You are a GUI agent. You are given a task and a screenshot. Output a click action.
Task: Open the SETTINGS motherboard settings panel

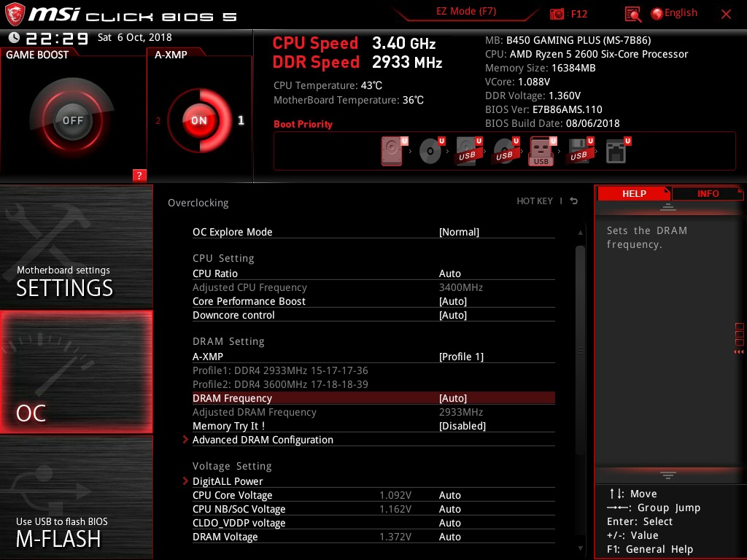[76, 247]
